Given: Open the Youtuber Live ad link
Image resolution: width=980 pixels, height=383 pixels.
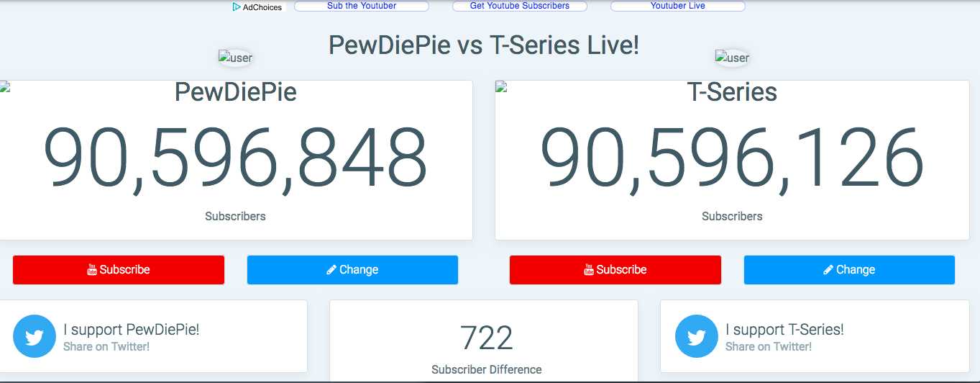Looking at the screenshot, I should pos(678,6).
